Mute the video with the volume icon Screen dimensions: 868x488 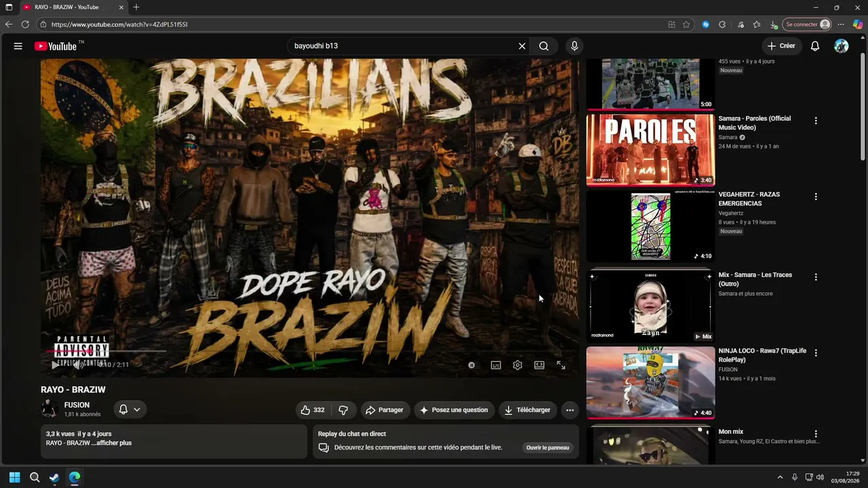coord(77,365)
